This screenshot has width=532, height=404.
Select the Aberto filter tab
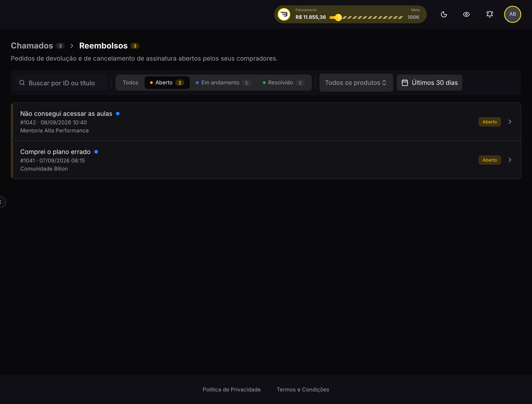[x=167, y=83]
